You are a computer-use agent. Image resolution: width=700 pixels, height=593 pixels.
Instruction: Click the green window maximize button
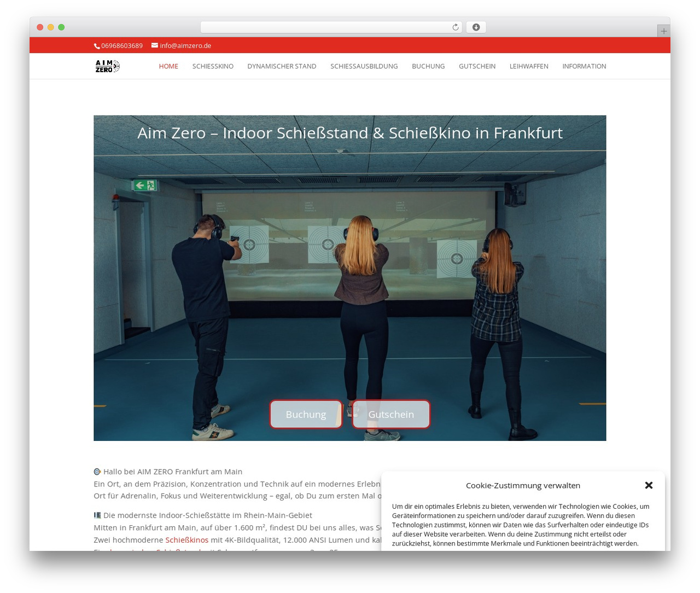(x=61, y=27)
